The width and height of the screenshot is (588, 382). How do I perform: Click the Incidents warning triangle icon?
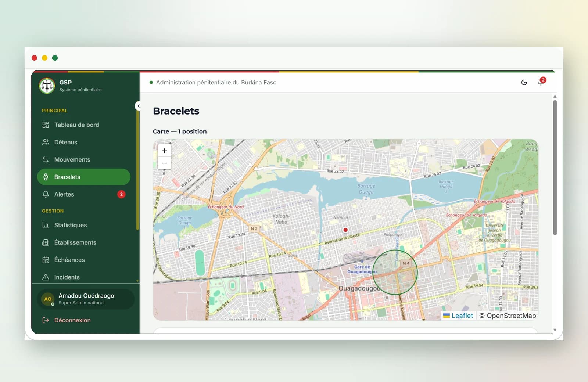[46, 277]
